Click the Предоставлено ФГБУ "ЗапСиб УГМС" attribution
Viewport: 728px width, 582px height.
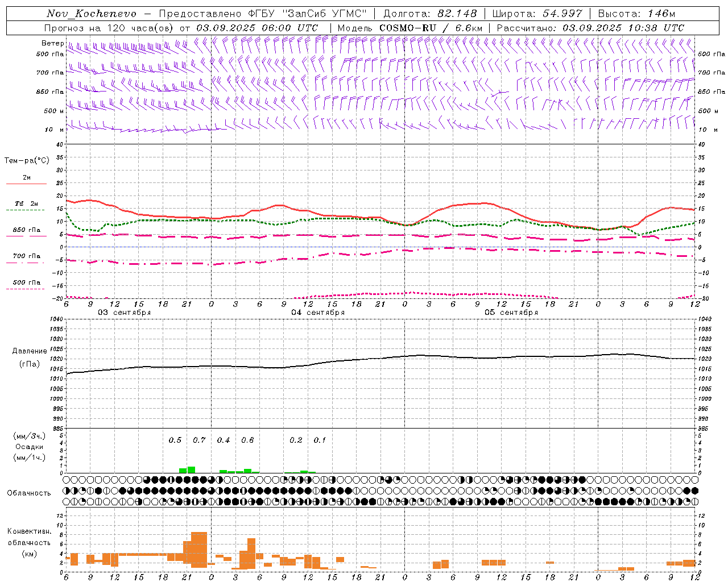263,14
